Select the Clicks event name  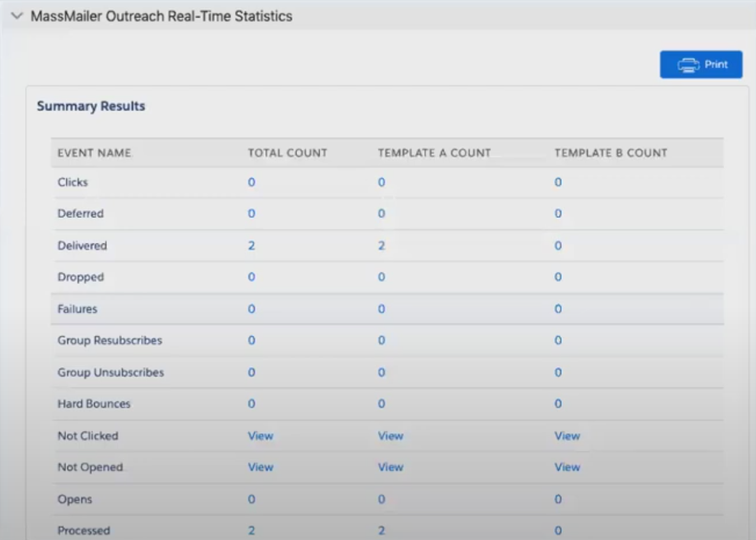(x=73, y=182)
